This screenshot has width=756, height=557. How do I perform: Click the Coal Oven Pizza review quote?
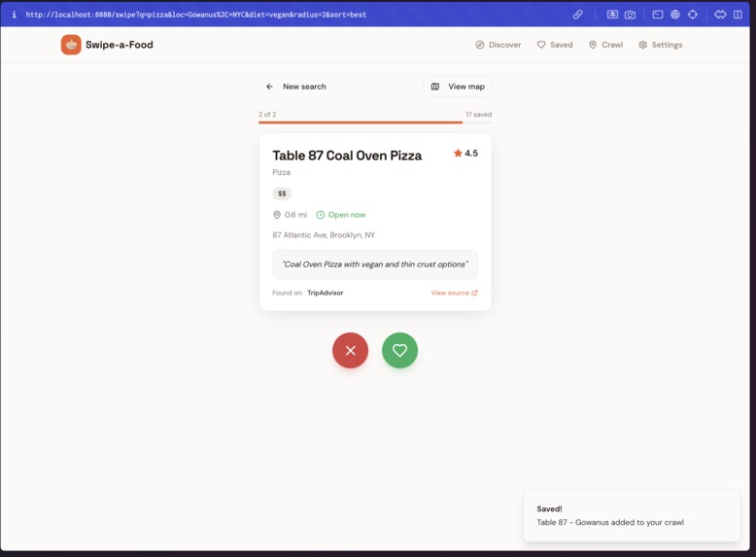(375, 264)
